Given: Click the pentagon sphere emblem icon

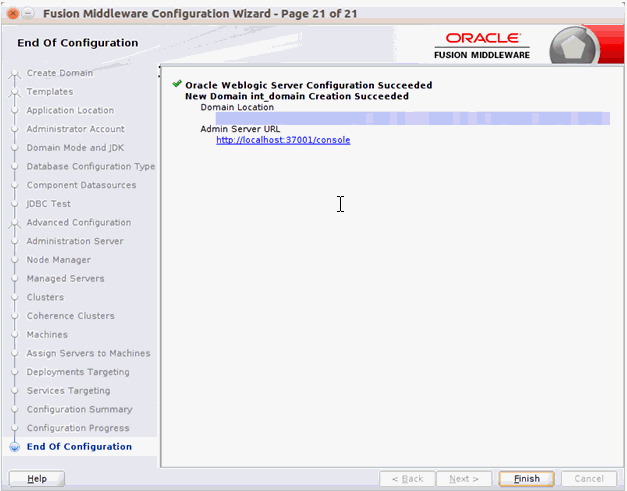Looking at the screenshot, I should coord(573,46).
